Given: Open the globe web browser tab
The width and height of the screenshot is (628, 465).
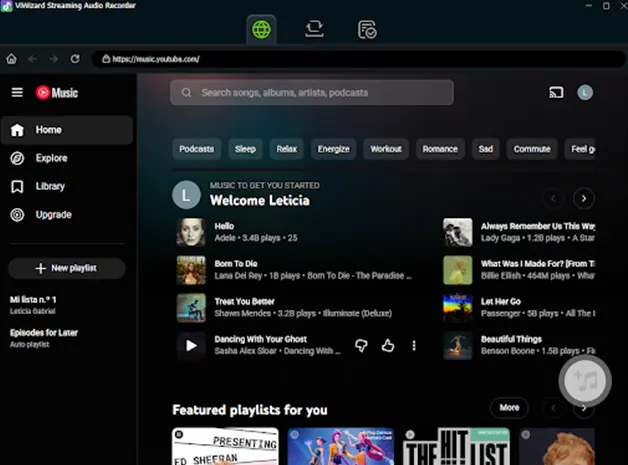Looking at the screenshot, I should [261, 29].
